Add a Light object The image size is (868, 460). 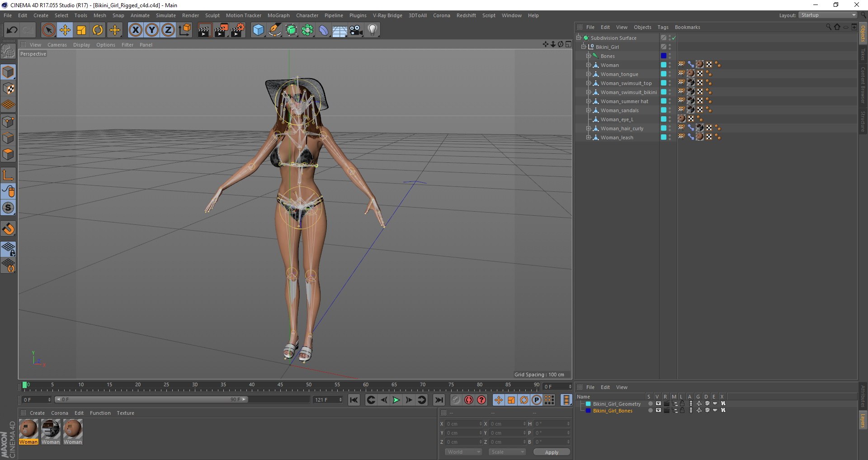[373, 30]
